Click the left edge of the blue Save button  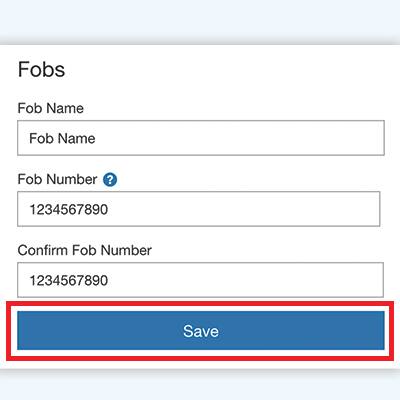[x=21, y=331]
